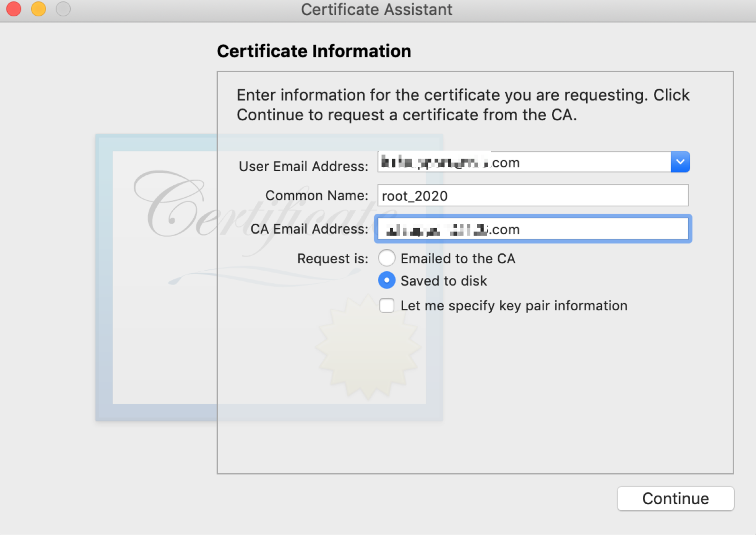Close the Certificate Assistant window
The width and height of the screenshot is (756, 535).
point(14,9)
